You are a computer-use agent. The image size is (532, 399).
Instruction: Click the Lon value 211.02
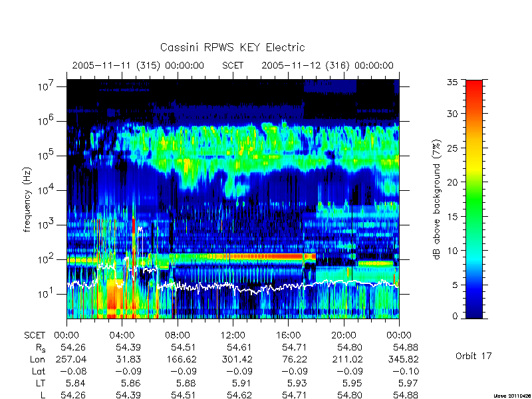(x=346, y=359)
